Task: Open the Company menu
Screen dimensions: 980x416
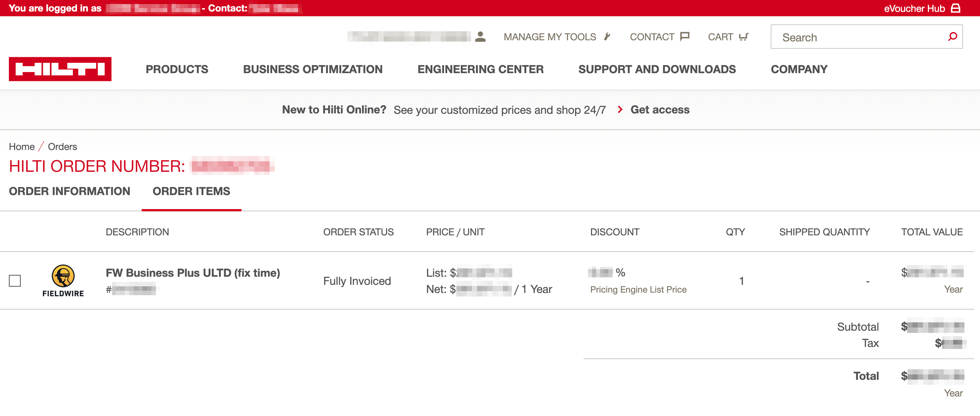Action: click(x=799, y=69)
